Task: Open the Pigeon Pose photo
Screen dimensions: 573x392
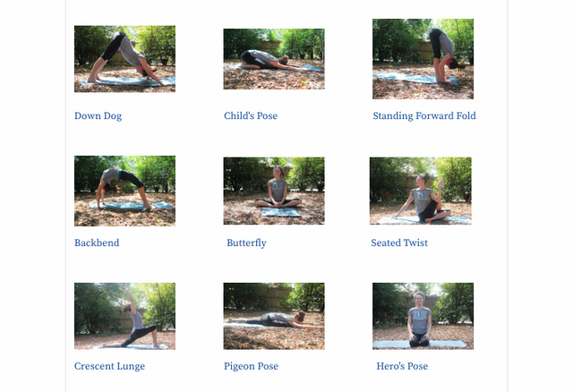Action: tap(274, 316)
